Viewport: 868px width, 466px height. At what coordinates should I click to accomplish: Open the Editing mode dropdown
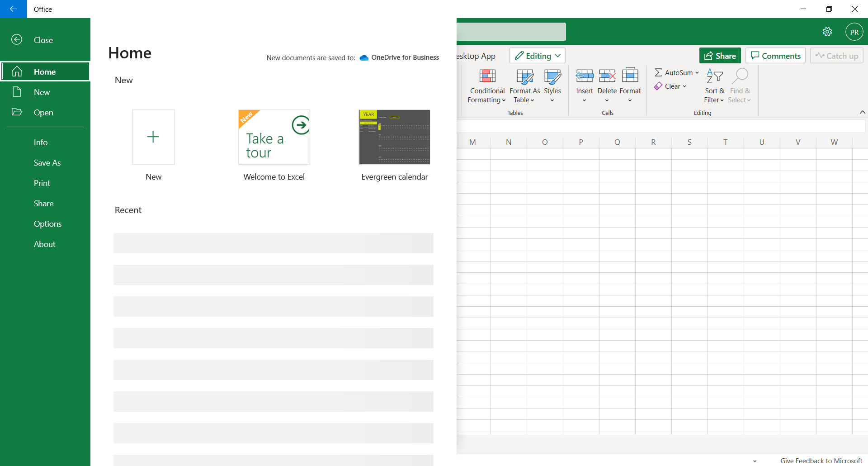tap(538, 56)
